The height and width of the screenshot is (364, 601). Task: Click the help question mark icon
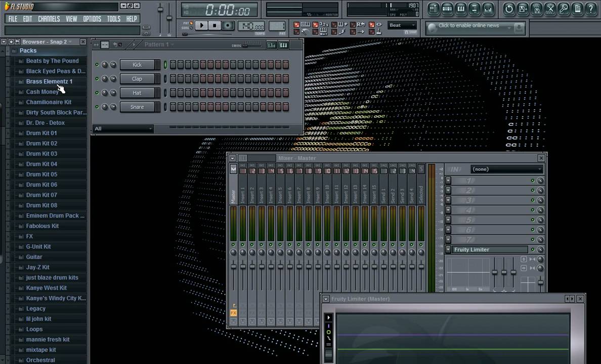point(591,9)
